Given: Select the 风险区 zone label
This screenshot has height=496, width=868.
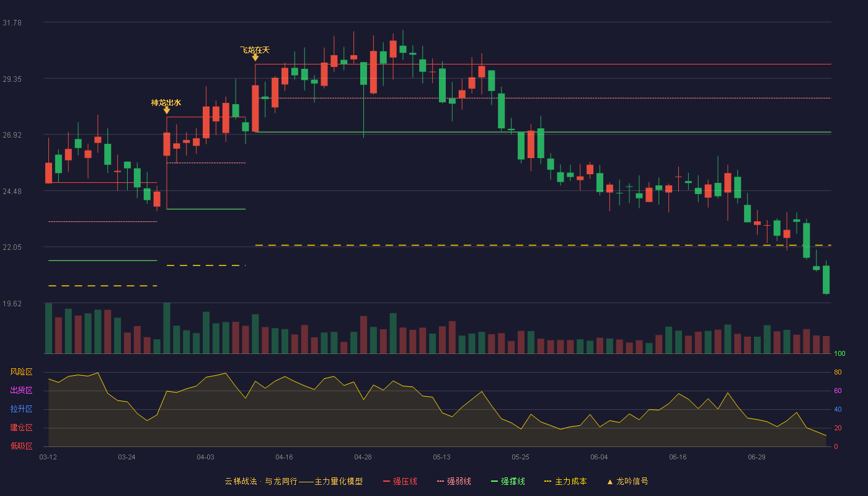Looking at the screenshot, I should 21,372.
